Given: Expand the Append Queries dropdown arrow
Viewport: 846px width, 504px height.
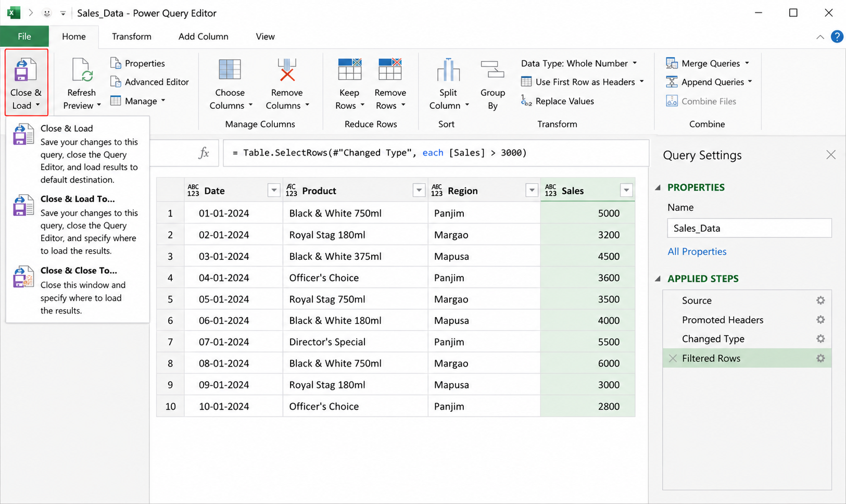Looking at the screenshot, I should tap(750, 82).
